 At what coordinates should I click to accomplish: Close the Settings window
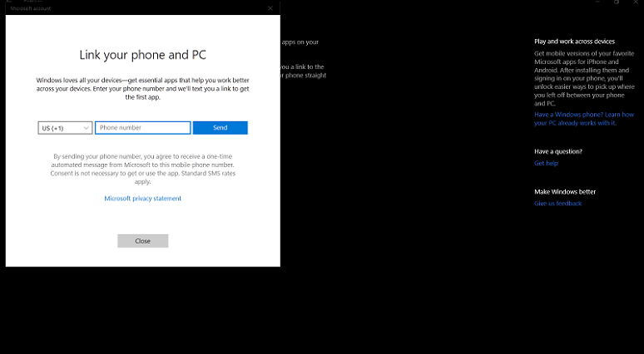click(x=636, y=2)
